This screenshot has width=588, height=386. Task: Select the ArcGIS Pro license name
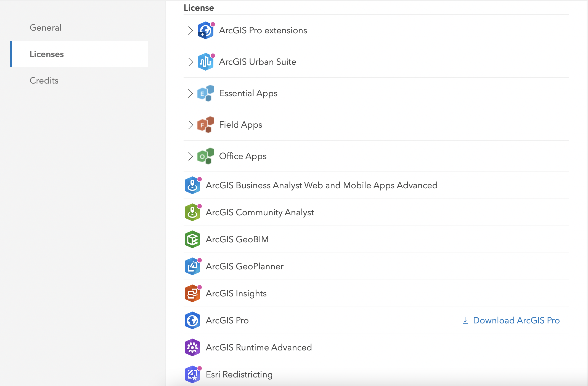227,320
